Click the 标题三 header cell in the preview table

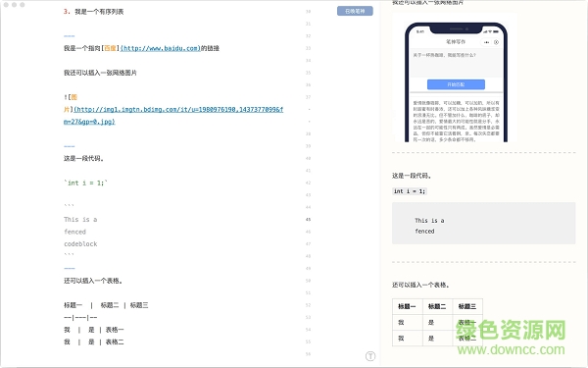click(x=467, y=306)
